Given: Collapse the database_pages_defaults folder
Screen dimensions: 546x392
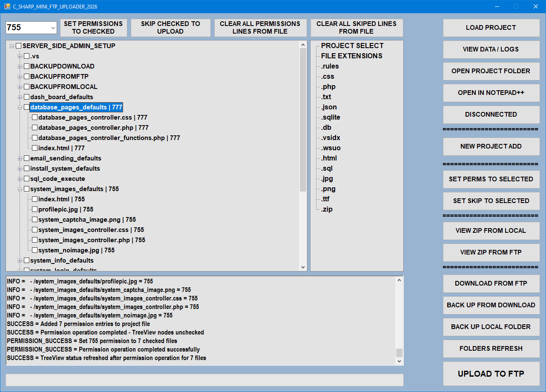Looking at the screenshot, I should tap(20, 107).
